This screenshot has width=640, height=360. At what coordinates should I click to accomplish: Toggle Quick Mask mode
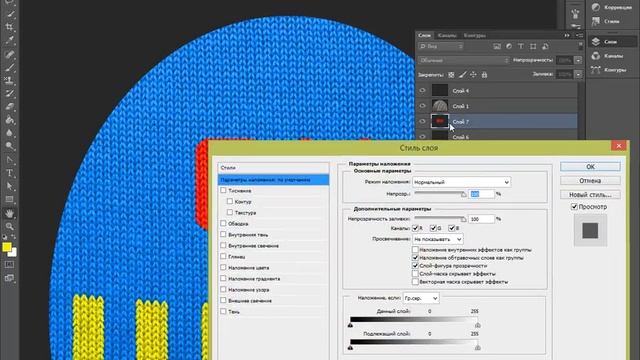click(x=9, y=265)
